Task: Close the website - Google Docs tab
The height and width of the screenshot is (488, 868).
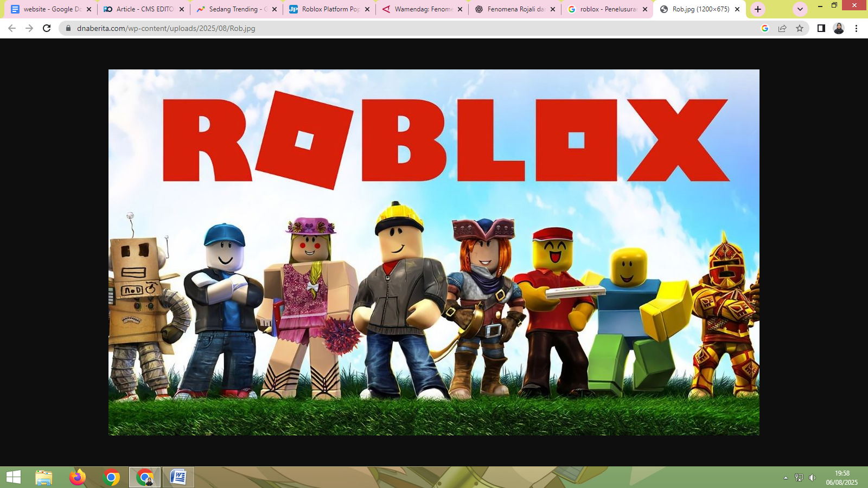Action: tap(89, 9)
